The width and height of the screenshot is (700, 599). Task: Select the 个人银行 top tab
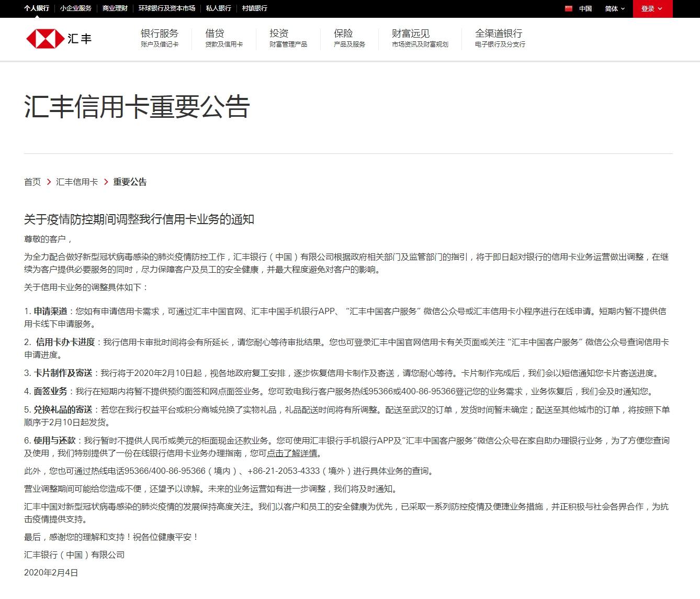(37, 8)
